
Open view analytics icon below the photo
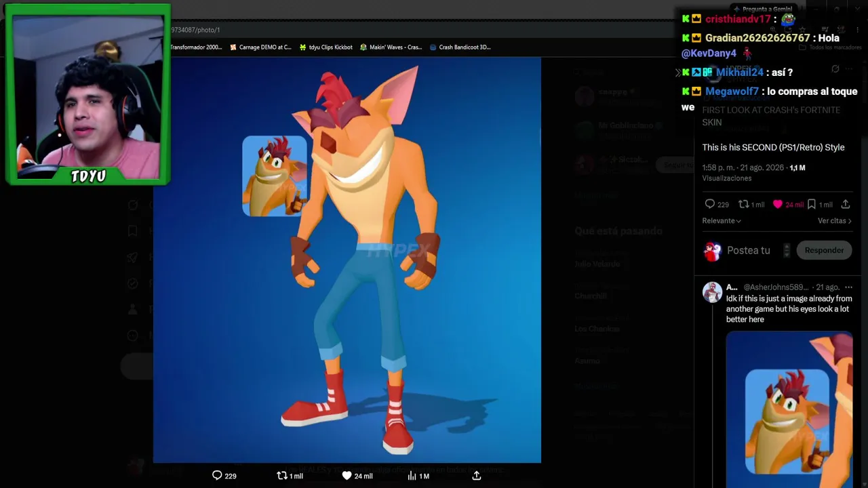click(x=411, y=476)
